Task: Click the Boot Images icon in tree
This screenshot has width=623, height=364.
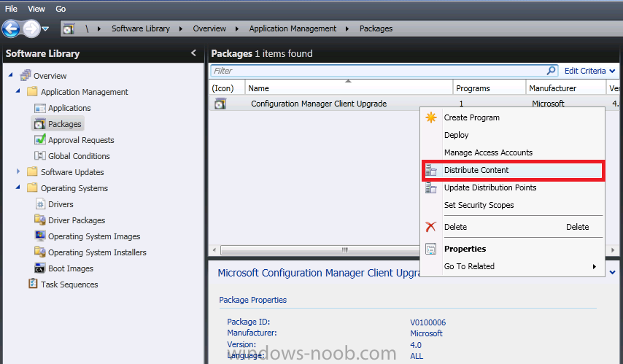Action: (39, 268)
